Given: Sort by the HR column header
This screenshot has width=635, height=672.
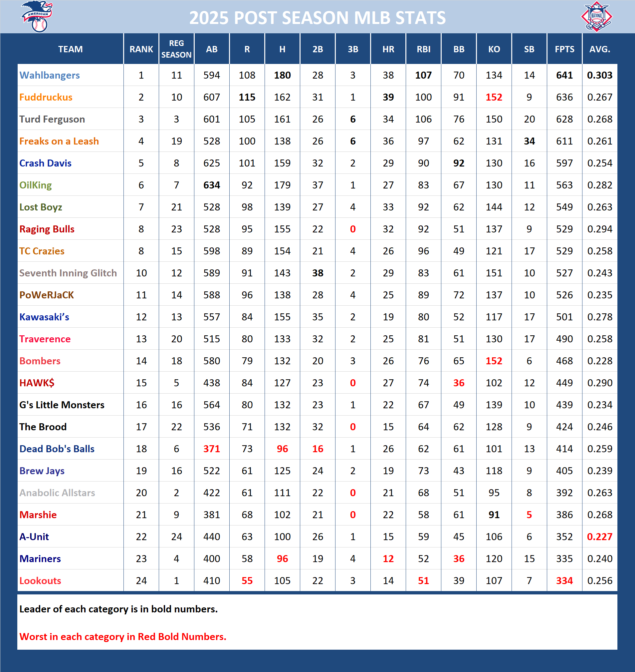Looking at the screenshot, I should point(388,49).
